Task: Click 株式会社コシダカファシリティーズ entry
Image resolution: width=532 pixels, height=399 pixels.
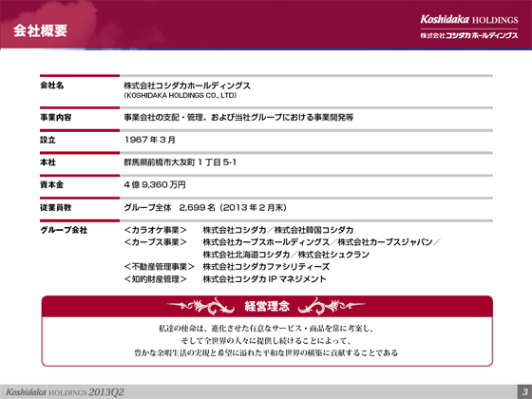Action: pyautogui.click(x=266, y=267)
